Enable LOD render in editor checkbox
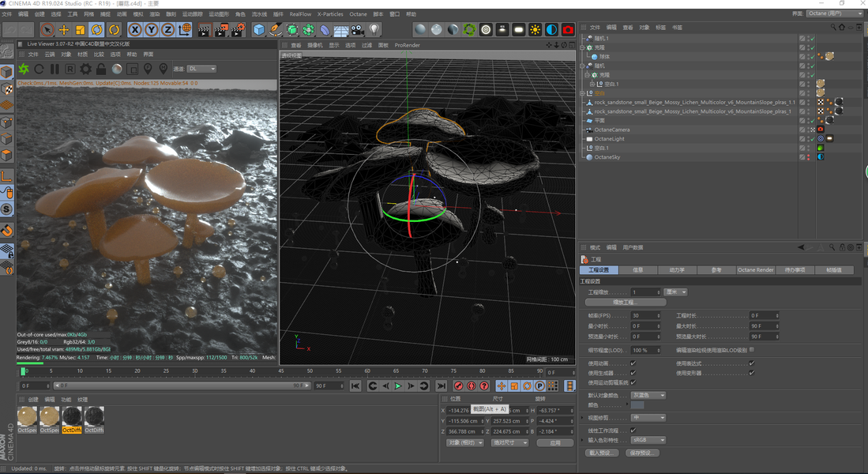Viewport: 868px width, 474px height. [752, 349]
